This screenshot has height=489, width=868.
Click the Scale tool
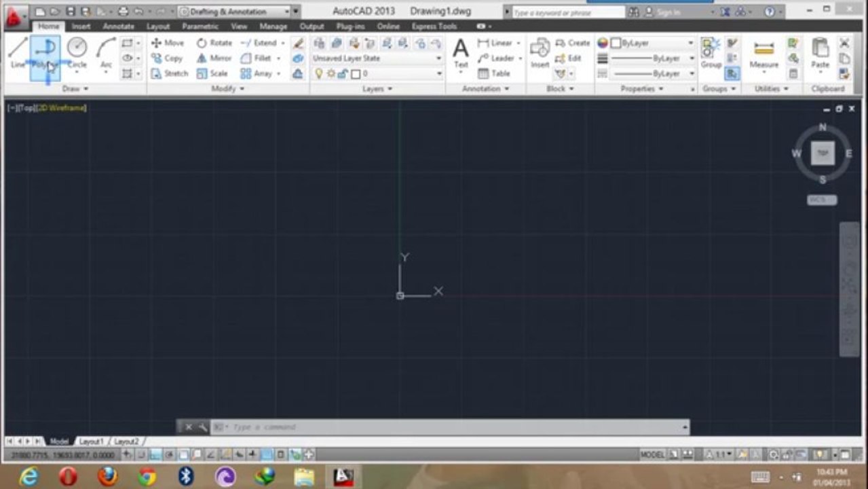coord(212,73)
